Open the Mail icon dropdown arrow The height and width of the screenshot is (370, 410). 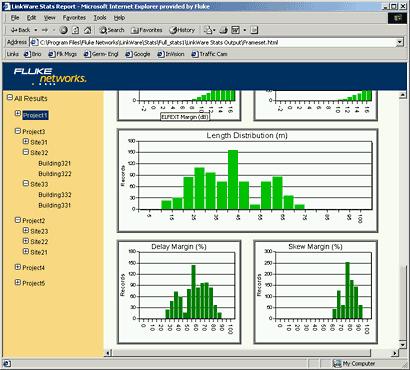click(214, 30)
